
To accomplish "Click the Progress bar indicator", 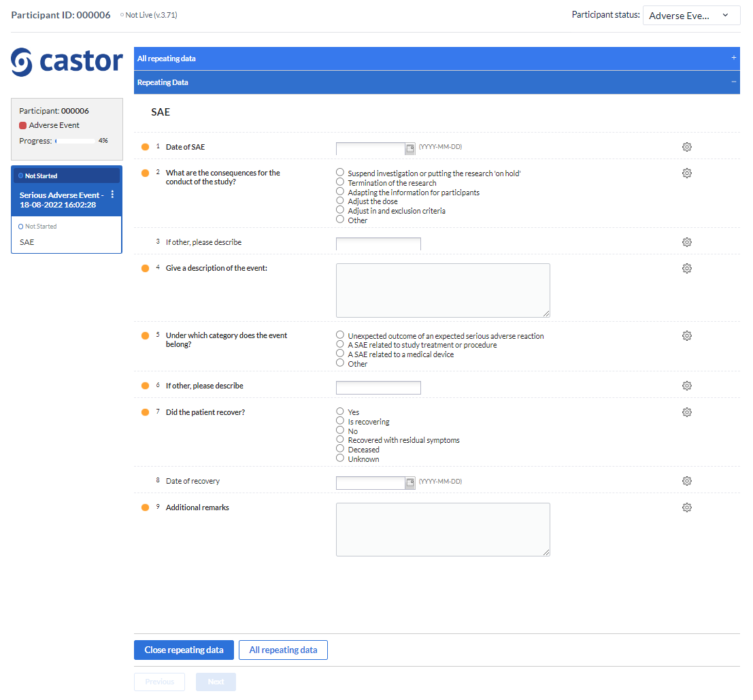I will [x=75, y=141].
